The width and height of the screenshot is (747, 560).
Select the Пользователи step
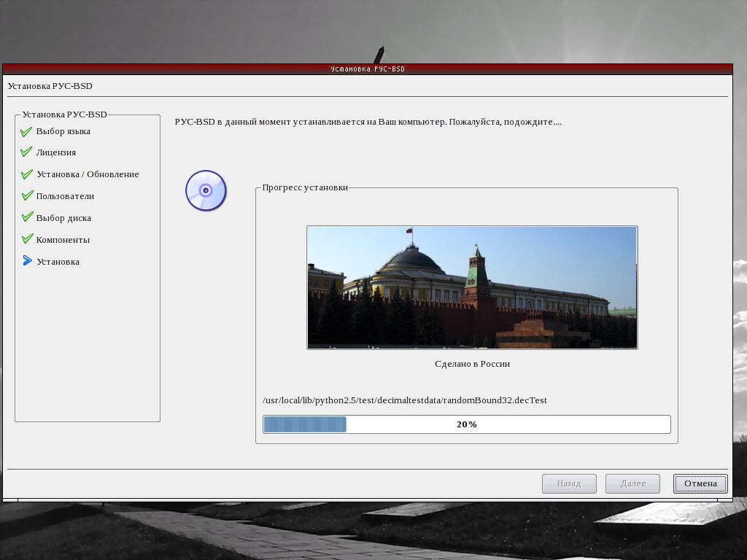pos(65,196)
